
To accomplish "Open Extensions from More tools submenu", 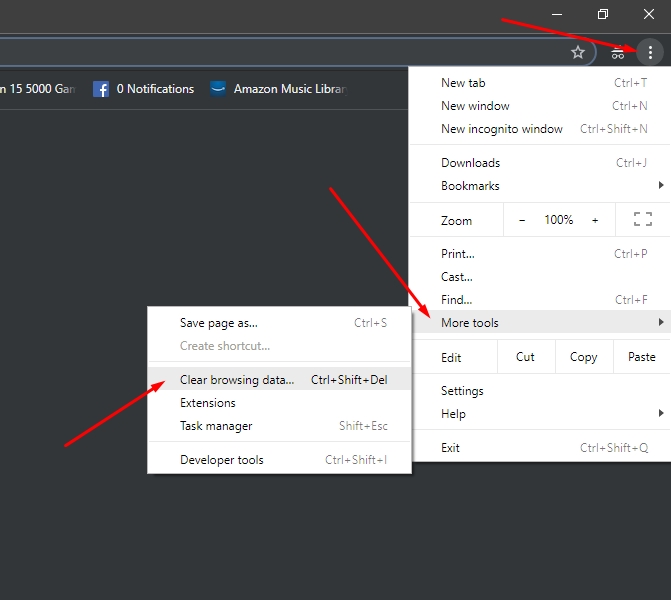I will (279, 403).
